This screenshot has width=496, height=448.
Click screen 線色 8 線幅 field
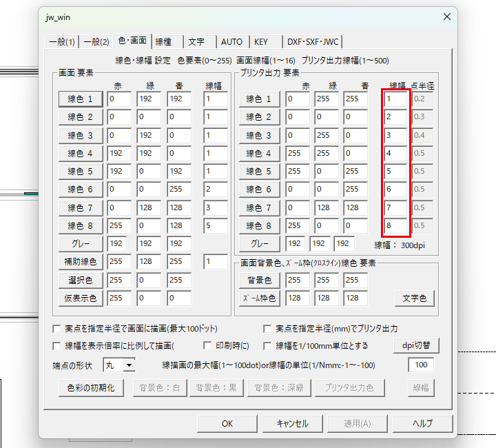pos(216,226)
